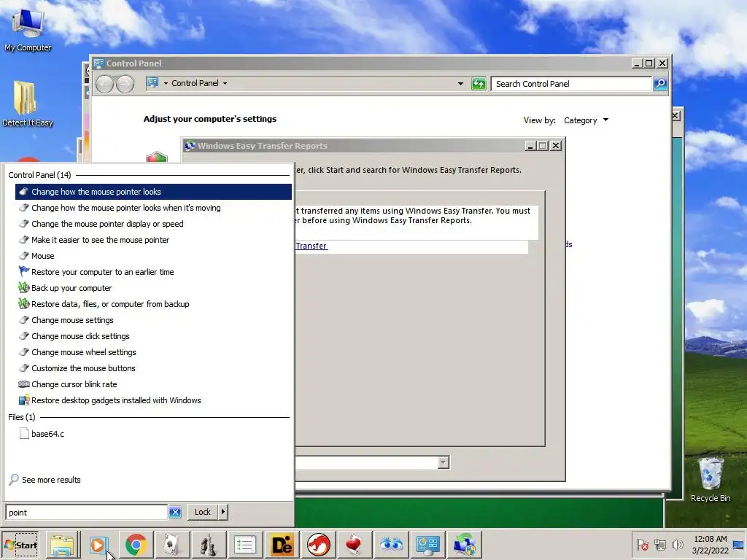Click the Back button in Control Panel
This screenshot has width=747, height=560.
click(104, 85)
